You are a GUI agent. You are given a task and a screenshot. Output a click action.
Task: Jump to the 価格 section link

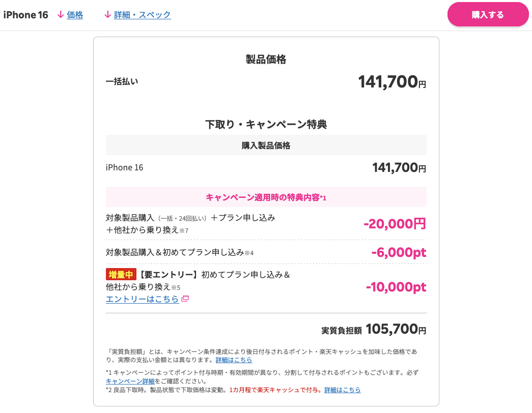[75, 15]
